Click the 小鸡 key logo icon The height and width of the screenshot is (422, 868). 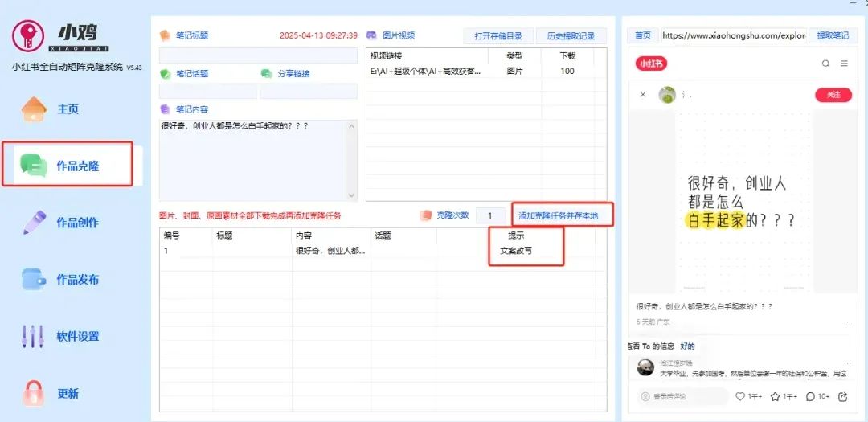point(27,36)
